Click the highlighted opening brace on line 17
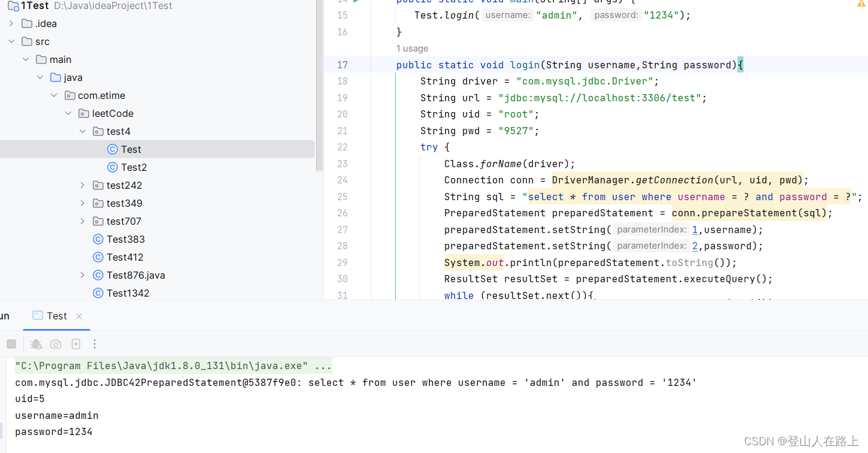The image size is (868, 453). click(740, 65)
